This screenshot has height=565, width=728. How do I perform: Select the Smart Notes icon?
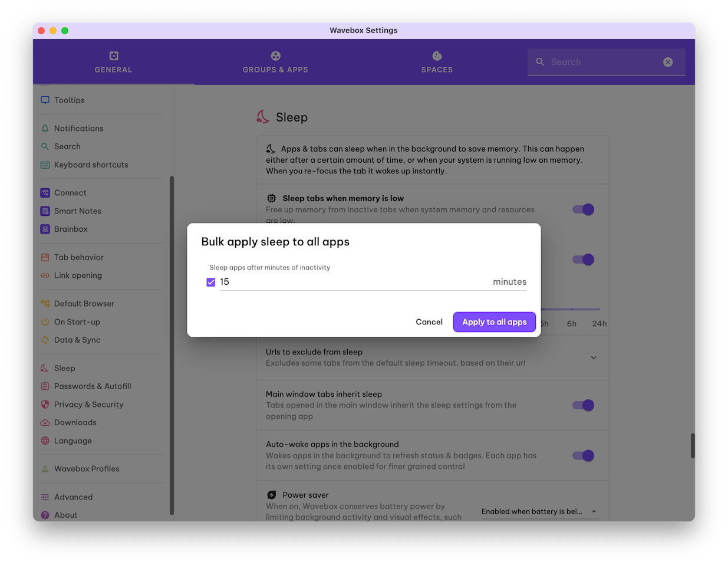(x=45, y=211)
